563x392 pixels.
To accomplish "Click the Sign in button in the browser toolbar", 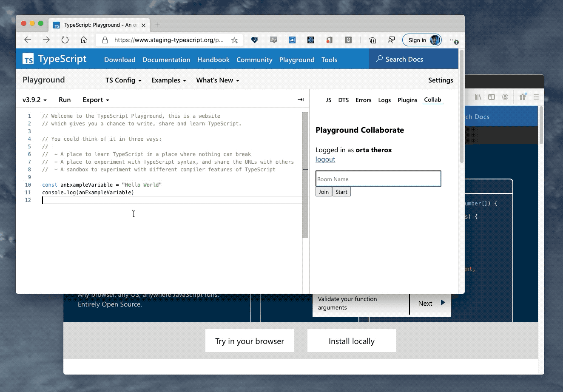I will (422, 40).
